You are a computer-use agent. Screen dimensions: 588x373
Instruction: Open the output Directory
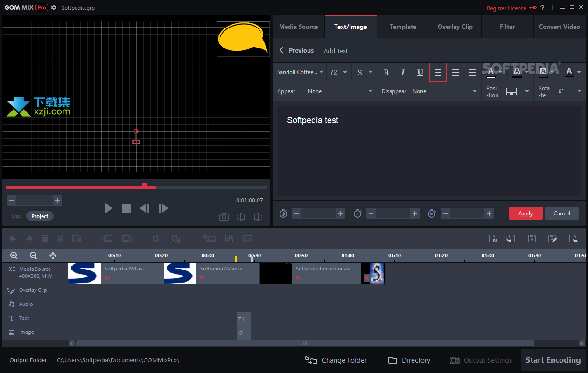[409, 360]
